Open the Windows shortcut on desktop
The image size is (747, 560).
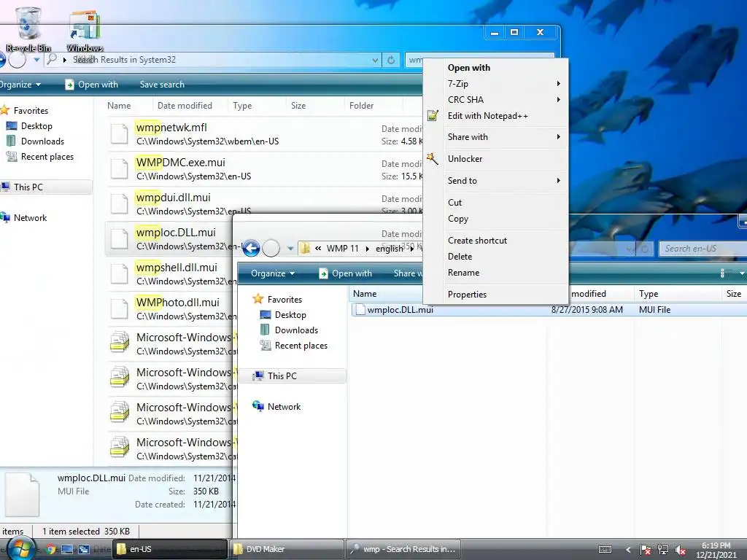(85, 31)
